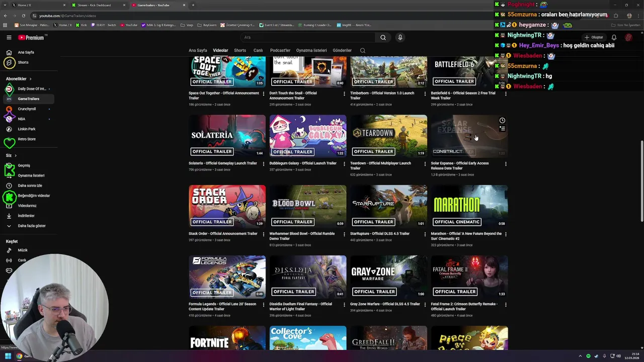
Task: Open Dissidia Duellum Final Fantasy title link
Action: click(301, 306)
